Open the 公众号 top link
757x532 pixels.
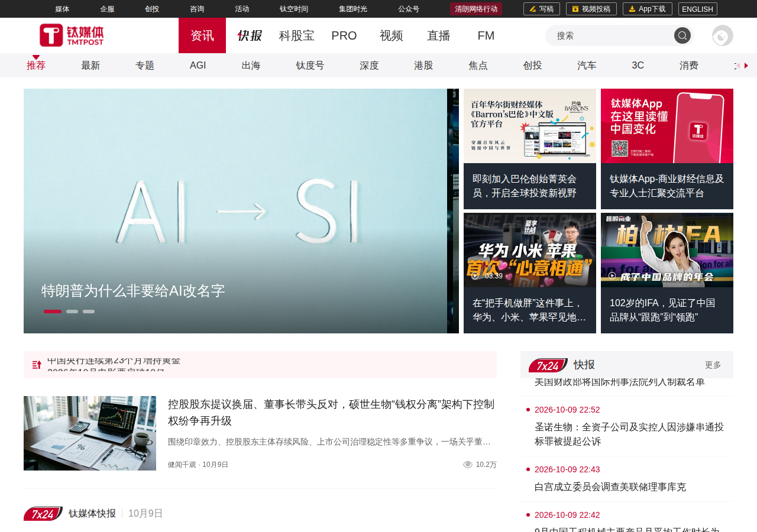coord(409,9)
